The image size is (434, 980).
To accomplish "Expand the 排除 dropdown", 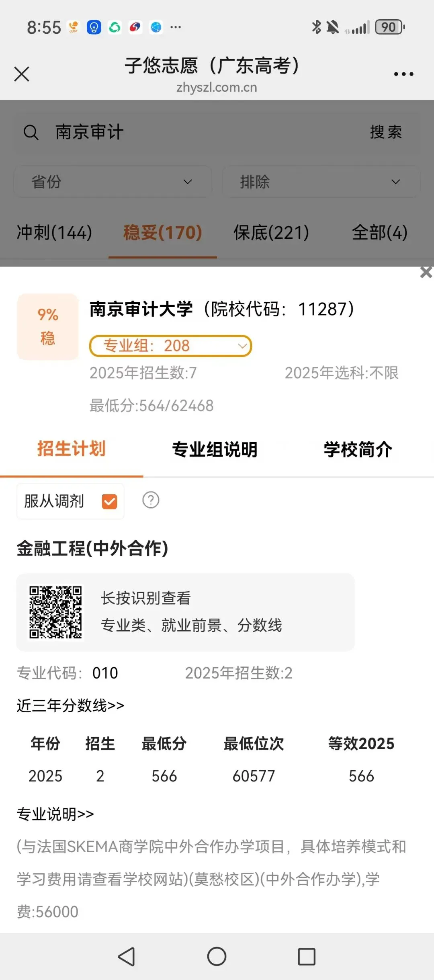I will 321,182.
